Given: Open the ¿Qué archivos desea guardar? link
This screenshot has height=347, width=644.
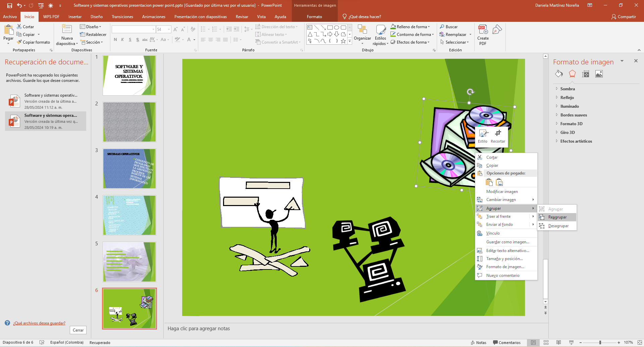Looking at the screenshot, I should point(39,323).
